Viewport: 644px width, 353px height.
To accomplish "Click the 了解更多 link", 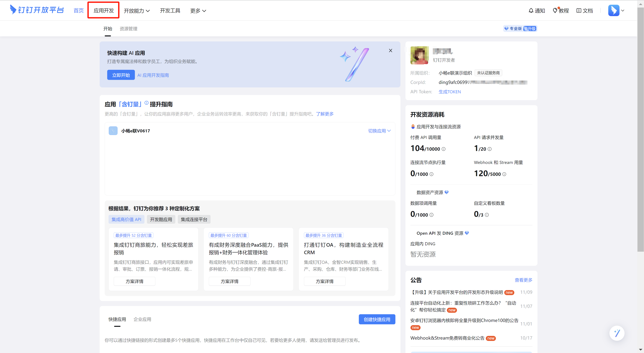I will (x=325, y=114).
